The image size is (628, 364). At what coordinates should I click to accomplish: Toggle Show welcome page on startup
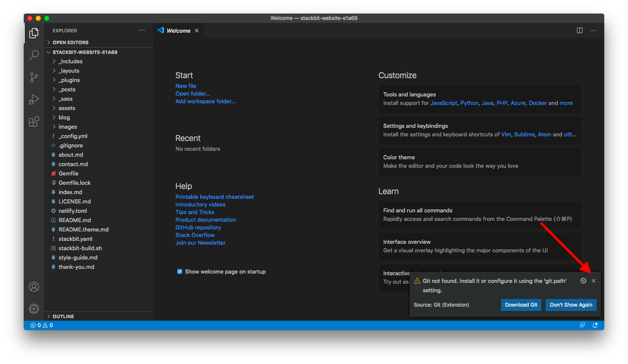(x=180, y=271)
